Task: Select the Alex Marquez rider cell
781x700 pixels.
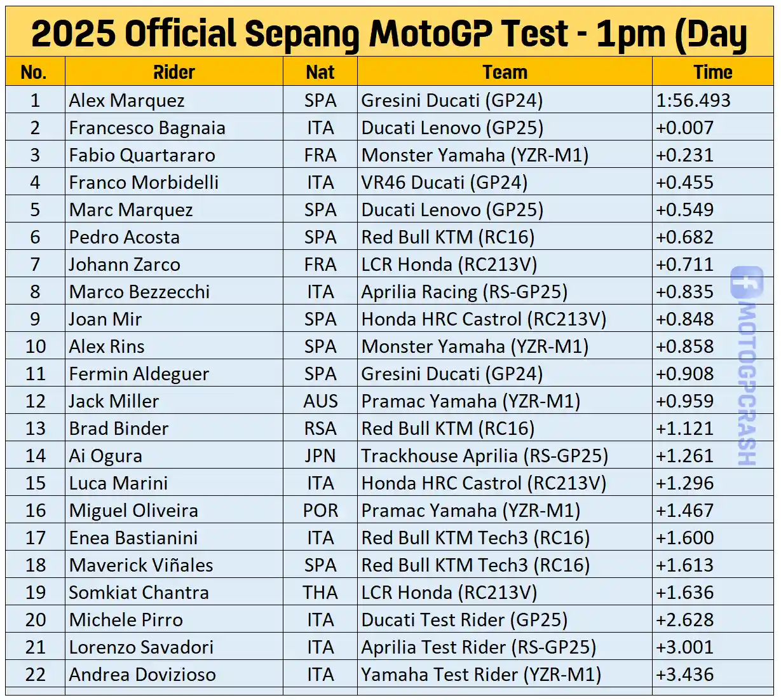Action: click(127, 100)
